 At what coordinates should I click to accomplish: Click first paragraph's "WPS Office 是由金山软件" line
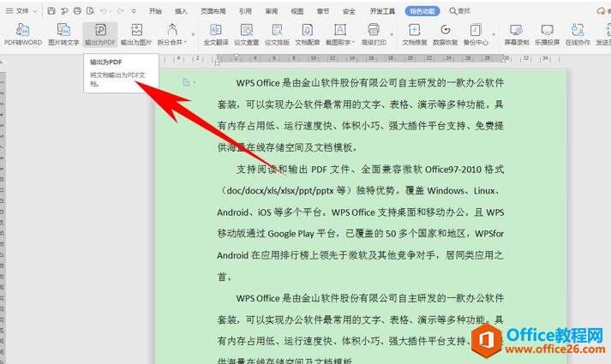click(370, 83)
